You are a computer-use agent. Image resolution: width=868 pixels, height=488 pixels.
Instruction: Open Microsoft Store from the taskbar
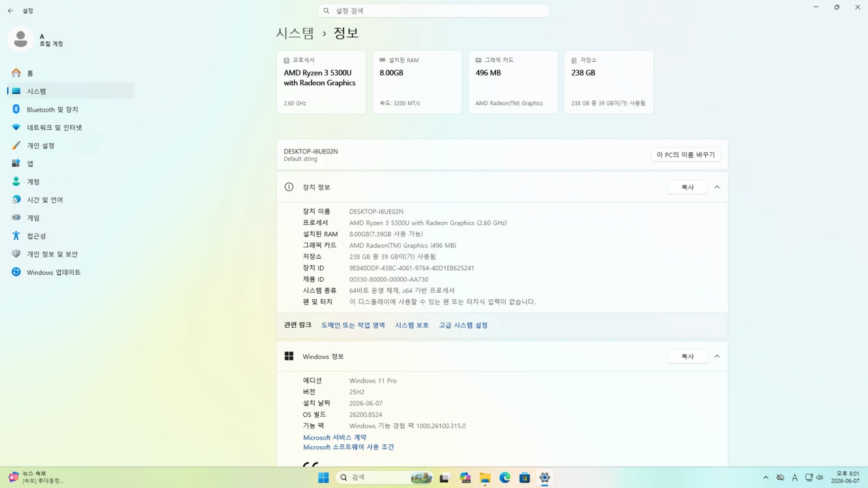click(524, 478)
